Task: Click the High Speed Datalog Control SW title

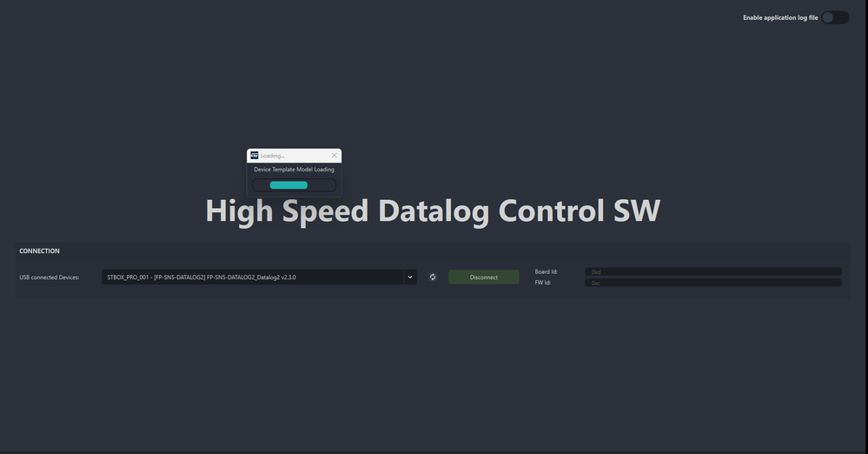Action: coord(433,211)
